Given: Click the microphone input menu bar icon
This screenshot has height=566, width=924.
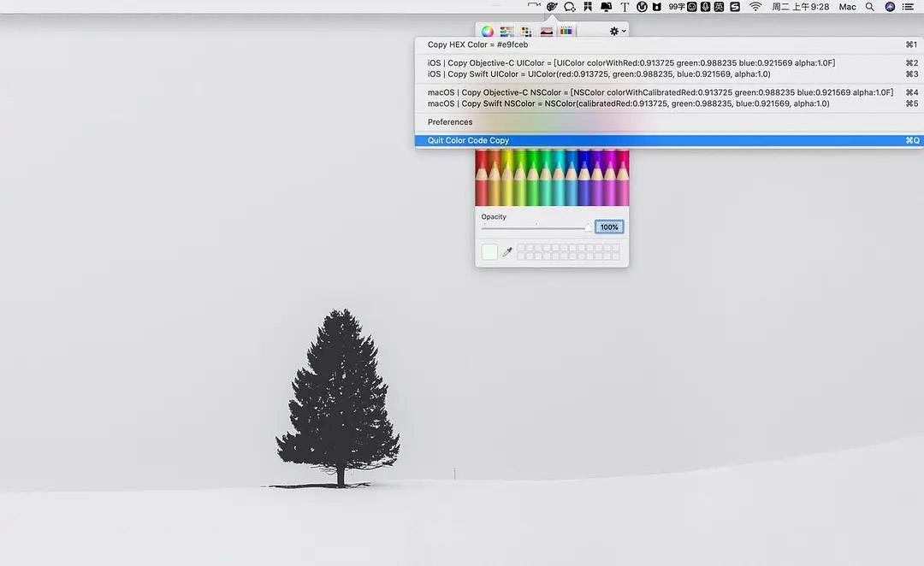Looking at the screenshot, I should click(705, 7).
